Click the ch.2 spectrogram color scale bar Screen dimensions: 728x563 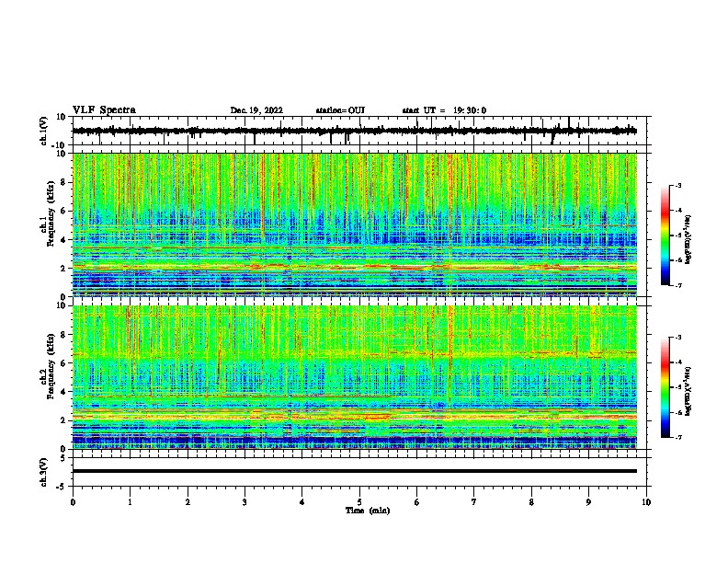click(665, 387)
